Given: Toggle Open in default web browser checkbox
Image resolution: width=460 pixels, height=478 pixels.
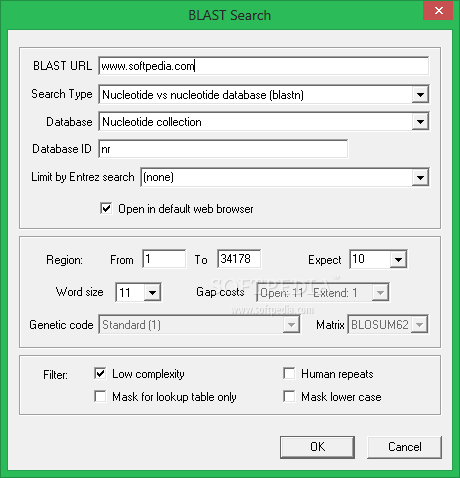Looking at the screenshot, I should (x=106, y=209).
